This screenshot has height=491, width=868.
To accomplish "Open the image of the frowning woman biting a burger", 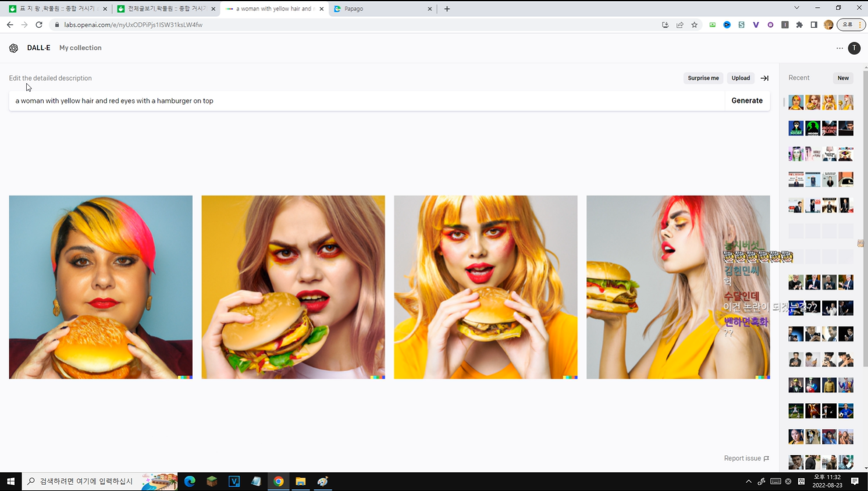I will coord(293,287).
